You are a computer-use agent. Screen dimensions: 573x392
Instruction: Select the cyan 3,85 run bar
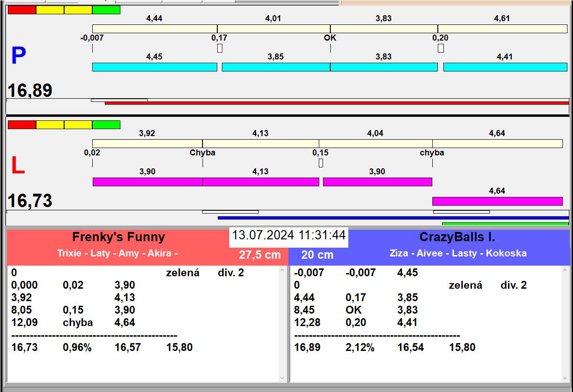click(276, 67)
